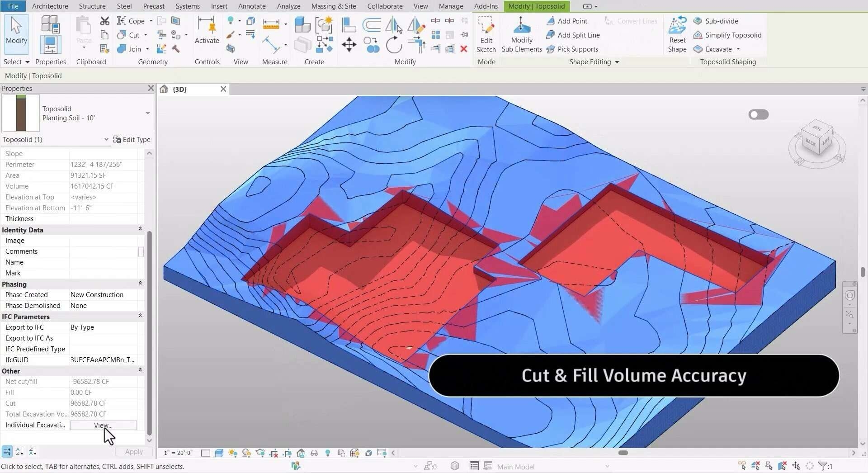868x473 pixels.
Task: Open the Edit Sketch mode
Action: point(486,35)
